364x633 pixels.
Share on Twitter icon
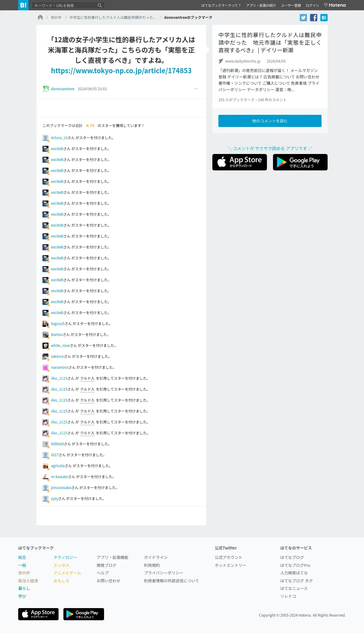(x=303, y=18)
